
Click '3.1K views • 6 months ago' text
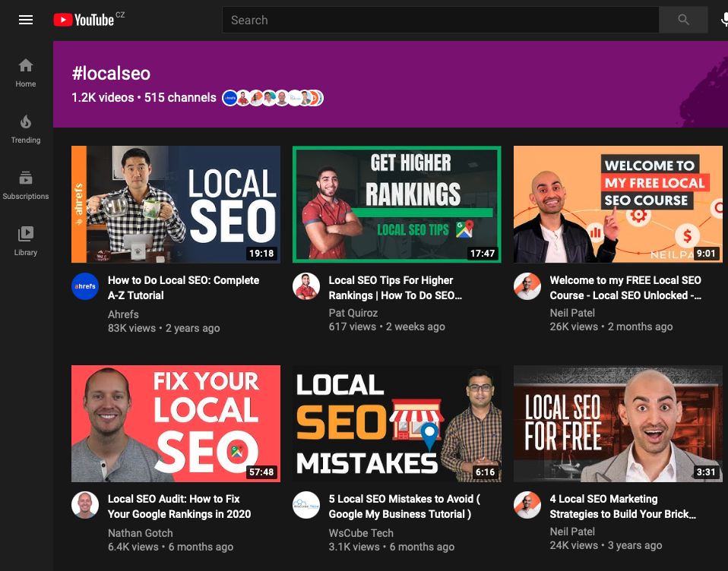pyautogui.click(x=391, y=547)
